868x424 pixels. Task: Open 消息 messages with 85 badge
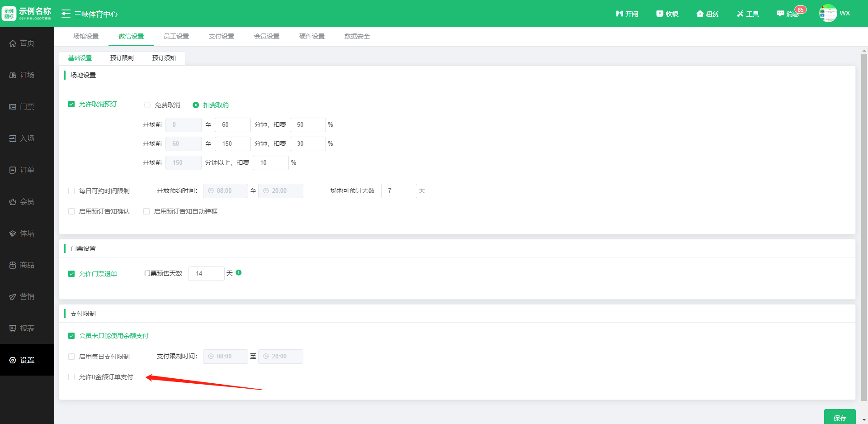(x=788, y=14)
